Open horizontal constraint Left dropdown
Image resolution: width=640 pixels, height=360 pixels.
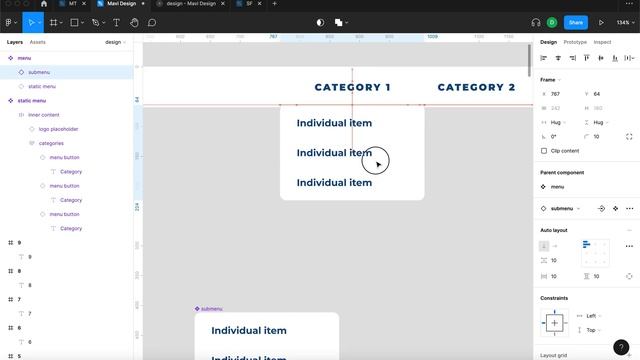593,316
